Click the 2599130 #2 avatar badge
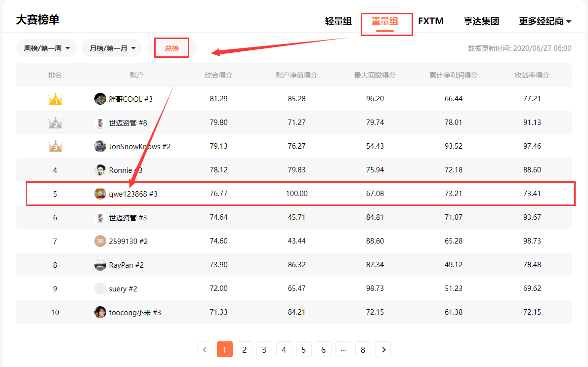The image size is (588, 367). (100, 241)
